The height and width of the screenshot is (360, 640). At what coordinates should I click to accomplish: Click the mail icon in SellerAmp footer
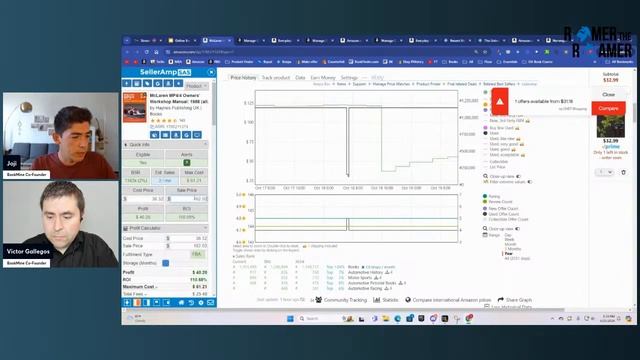click(x=211, y=302)
